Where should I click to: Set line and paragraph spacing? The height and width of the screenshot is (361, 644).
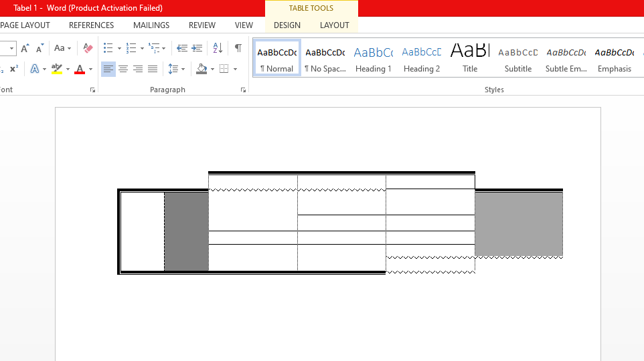[x=173, y=69]
